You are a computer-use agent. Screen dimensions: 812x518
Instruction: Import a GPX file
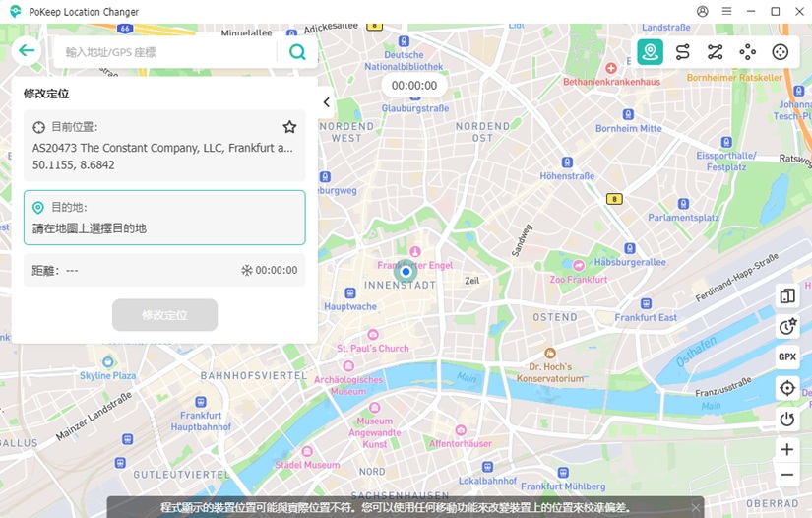coord(786,357)
